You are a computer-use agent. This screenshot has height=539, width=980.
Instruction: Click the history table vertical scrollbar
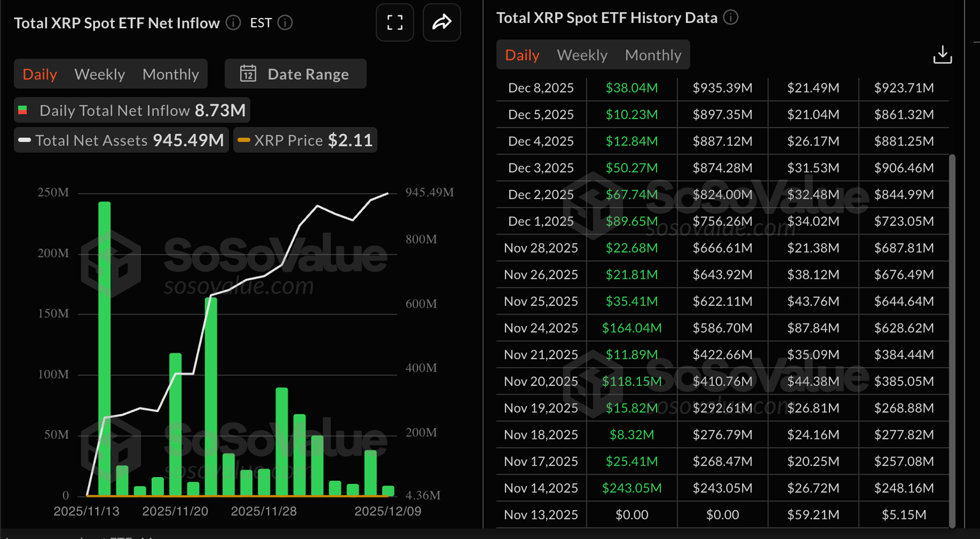(x=952, y=341)
